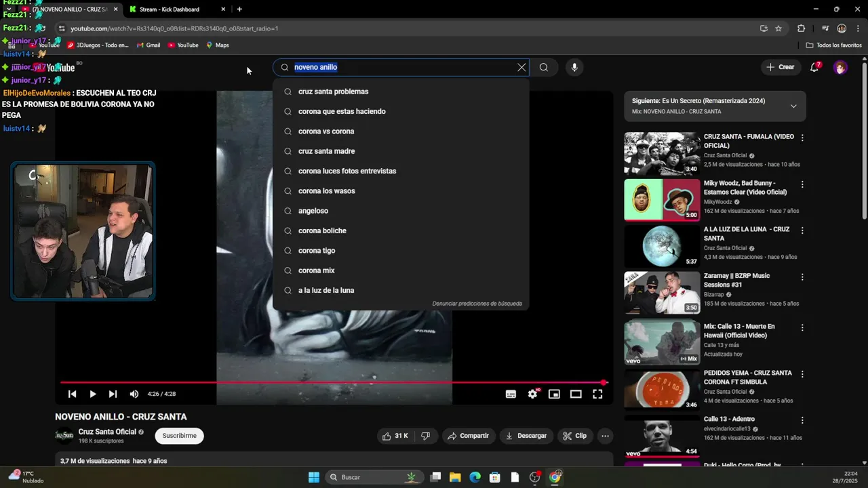
Task: Select suggestion 'cruz santa madre'
Action: (x=401, y=151)
